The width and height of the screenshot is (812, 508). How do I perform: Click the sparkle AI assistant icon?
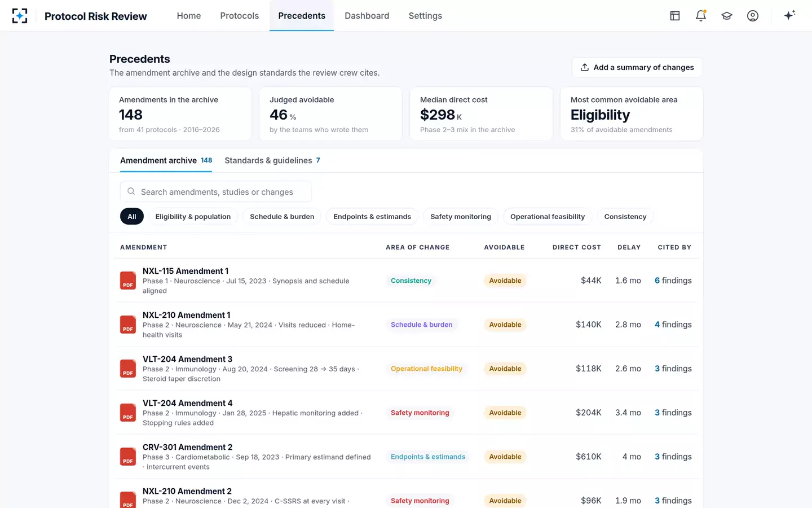[x=789, y=15]
